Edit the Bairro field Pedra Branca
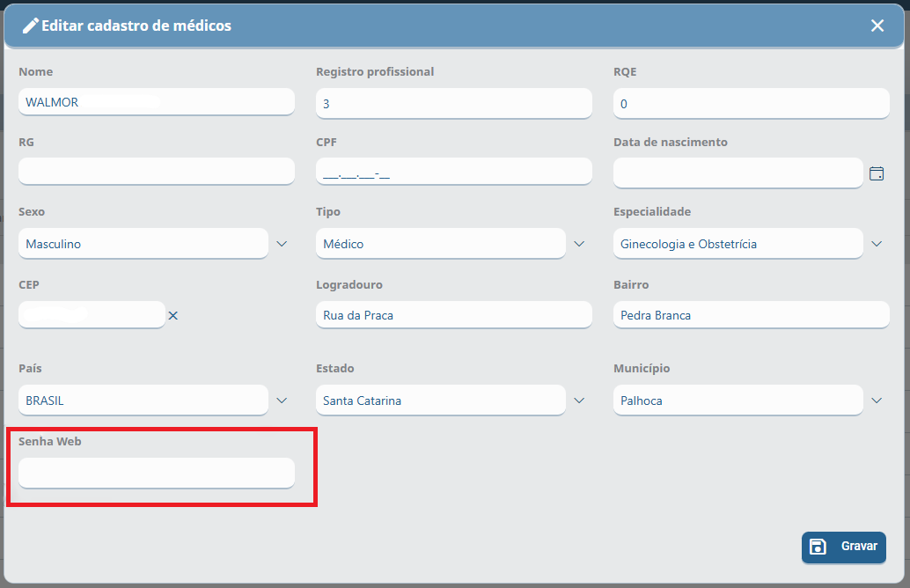 pyautogui.click(x=751, y=314)
